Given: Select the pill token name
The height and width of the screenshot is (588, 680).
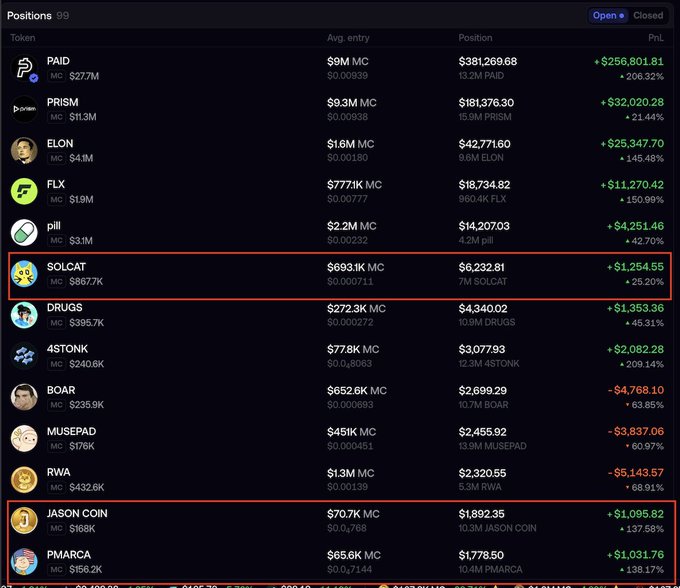Looking at the screenshot, I should coord(54,226).
